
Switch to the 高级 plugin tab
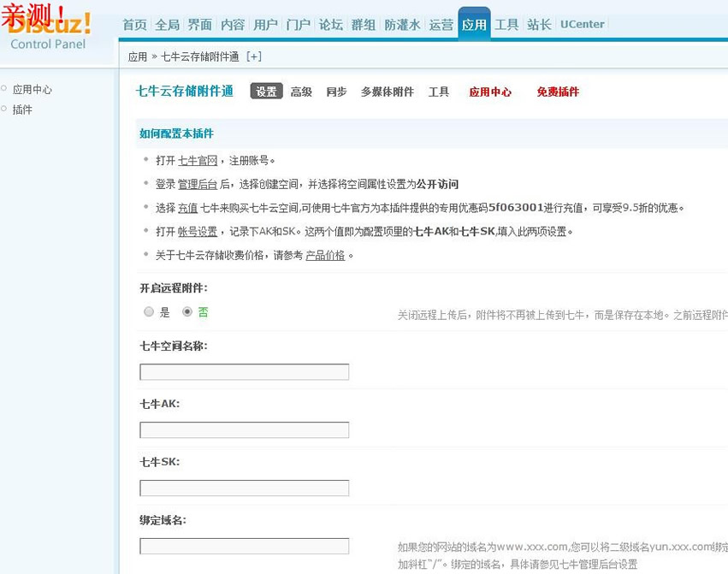click(x=301, y=92)
